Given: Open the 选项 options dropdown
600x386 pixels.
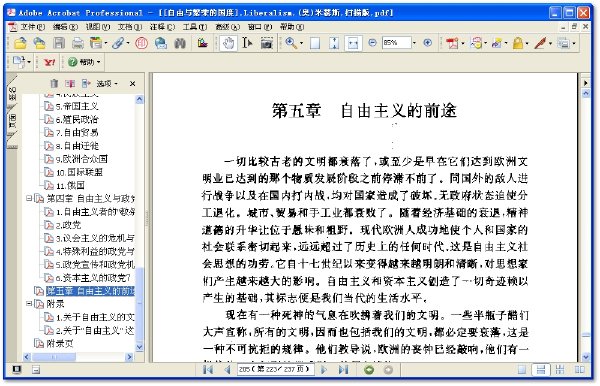Looking at the screenshot, I should tap(107, 83).
